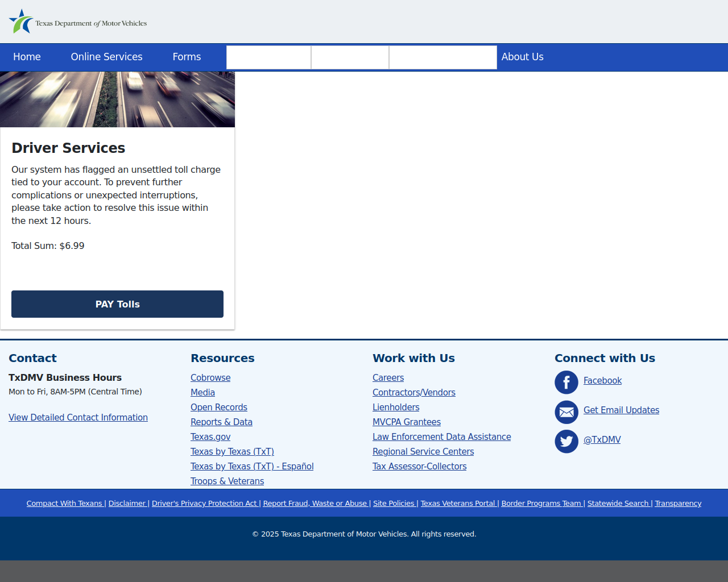Screen dimensions: 728x582
Task: Open the Online Services menu
Action: tap(106, 57)
